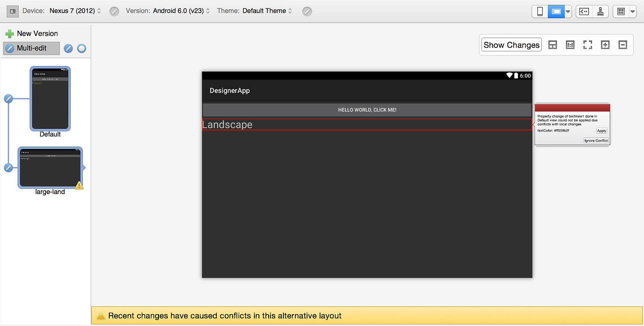Open the Version dropdown showing Android 6.0 (v23)
Image resolution: width=644 pixels, height=326 pixels.
pos(181,11)
